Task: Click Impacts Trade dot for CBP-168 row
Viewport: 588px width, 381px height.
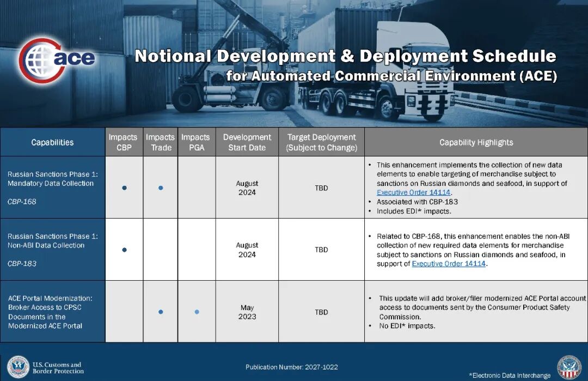Action: [161, 188]
